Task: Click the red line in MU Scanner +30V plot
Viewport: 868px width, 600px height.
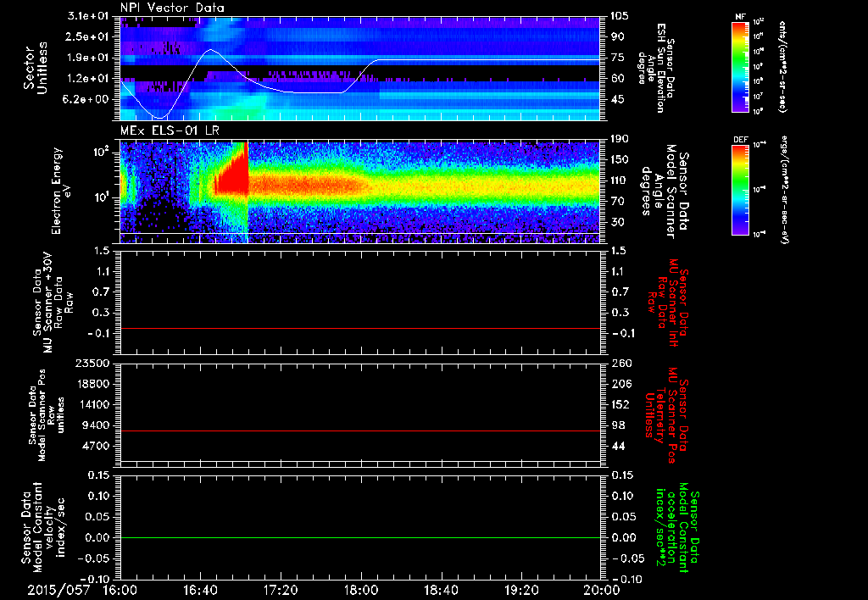Action: (359, 329)
